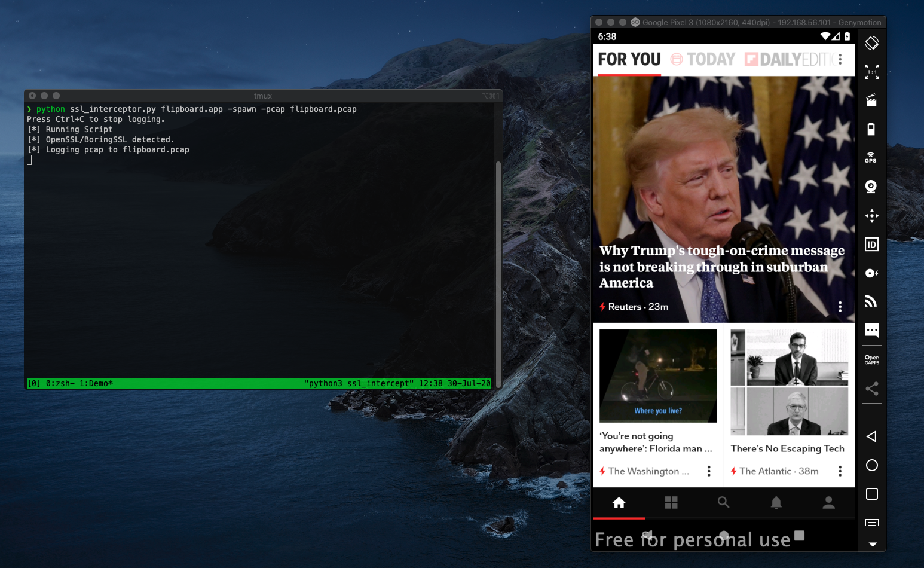The height and width of the screenshot is (568, 924).
Task: Click the Android status bar clock 6:38
Action: [x=607, y=36]
